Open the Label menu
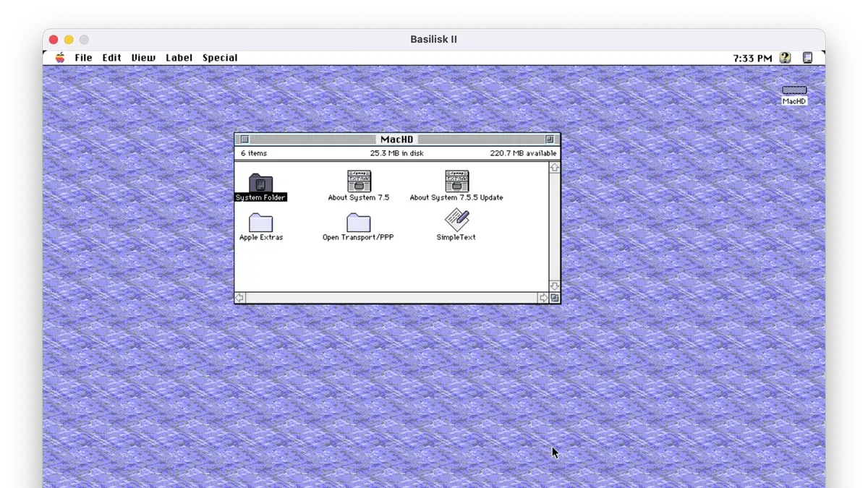The width and height of the screenshot is (868, 488). [179, 58]
